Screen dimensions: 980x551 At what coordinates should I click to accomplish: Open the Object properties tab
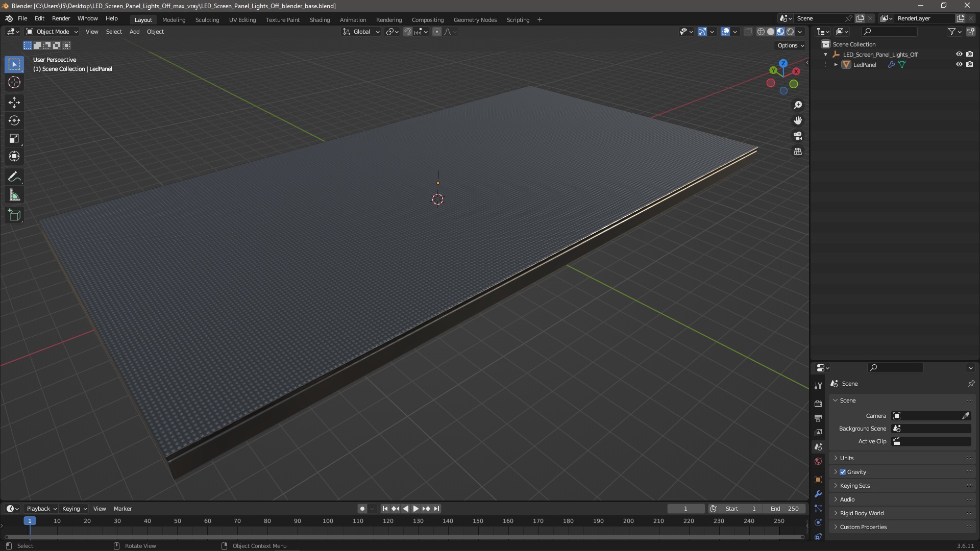(818, 480)
